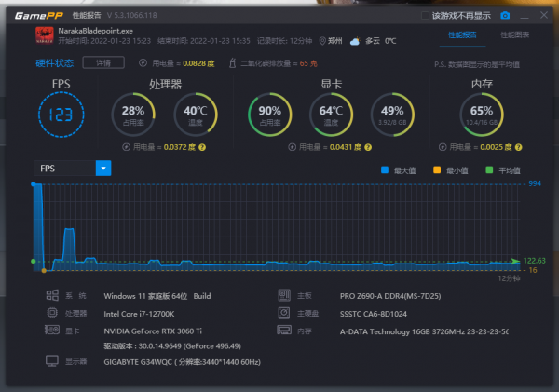This screenshot has width=559, height=392.
Task: Click the NarakaBladepoint game icon
Action: 45,35
